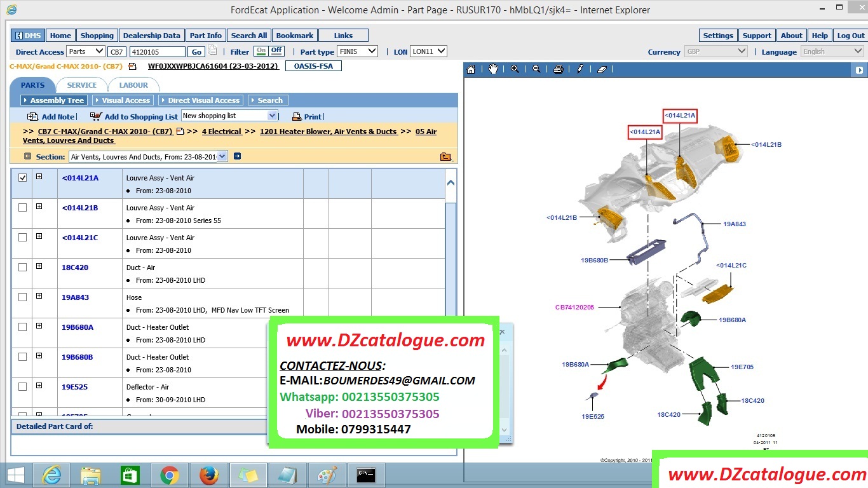Click the CB7 model code field
Viewport: 868px width, 488px height.
point(117,52)
